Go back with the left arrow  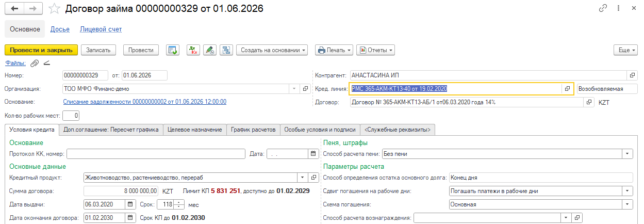click(x=14, y=9)
